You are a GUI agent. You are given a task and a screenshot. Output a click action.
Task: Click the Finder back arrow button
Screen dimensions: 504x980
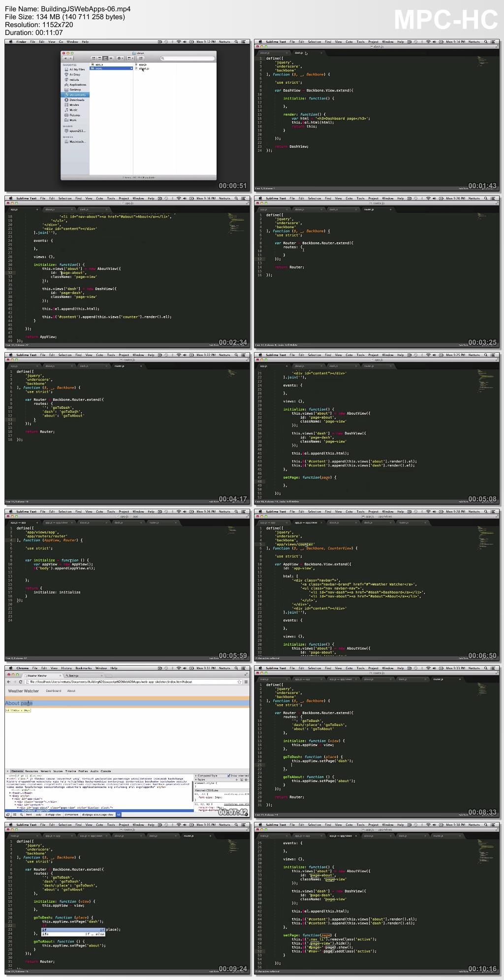(65, 58)
